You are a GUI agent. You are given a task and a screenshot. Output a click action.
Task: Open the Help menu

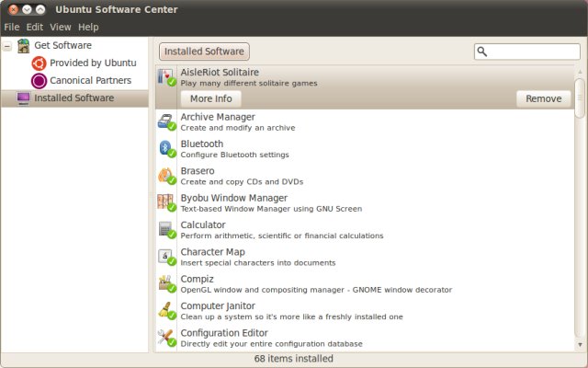(88, 28)
